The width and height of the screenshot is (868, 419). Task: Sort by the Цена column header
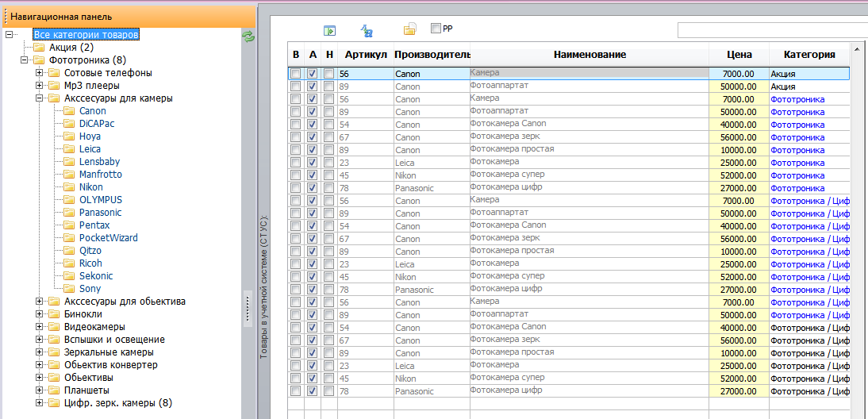(x=739, y=54)
